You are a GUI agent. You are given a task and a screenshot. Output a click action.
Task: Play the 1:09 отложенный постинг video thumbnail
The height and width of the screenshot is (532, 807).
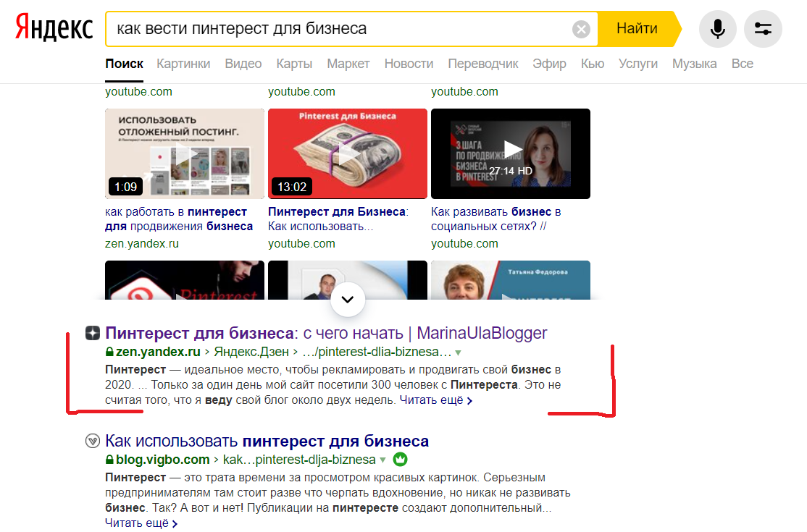click(185, 153)
